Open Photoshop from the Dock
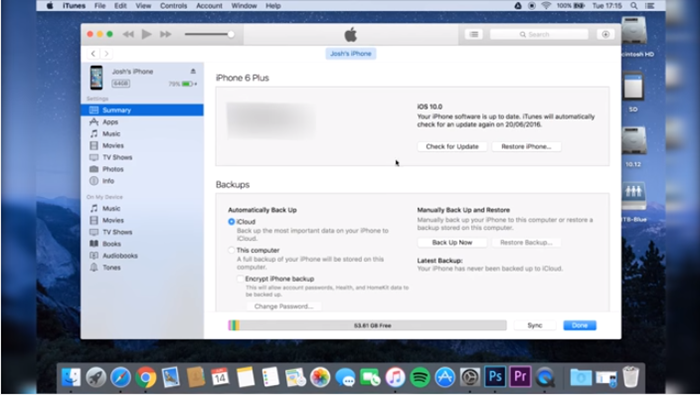The image size is (700, 395). click(495, 377)
